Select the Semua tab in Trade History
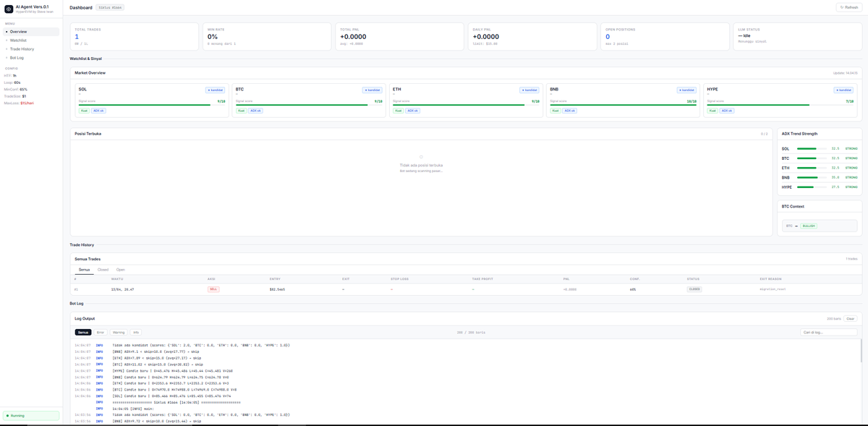The image size is (868, 426). pyautogui.click(x=85, y=270)
